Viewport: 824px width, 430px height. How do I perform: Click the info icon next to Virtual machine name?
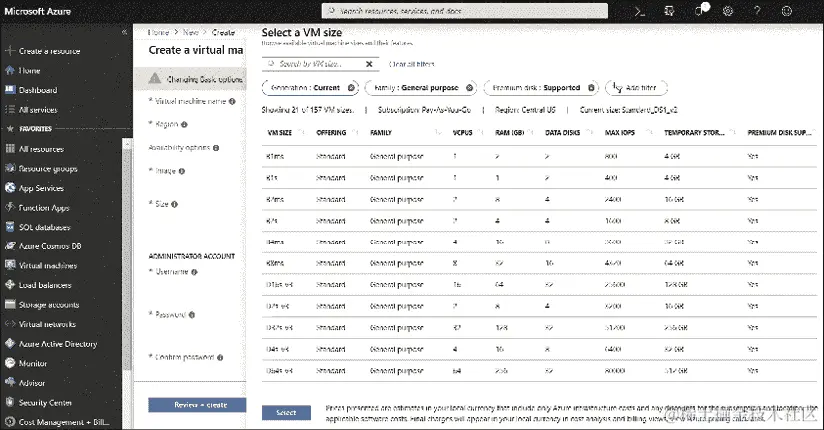232,101
